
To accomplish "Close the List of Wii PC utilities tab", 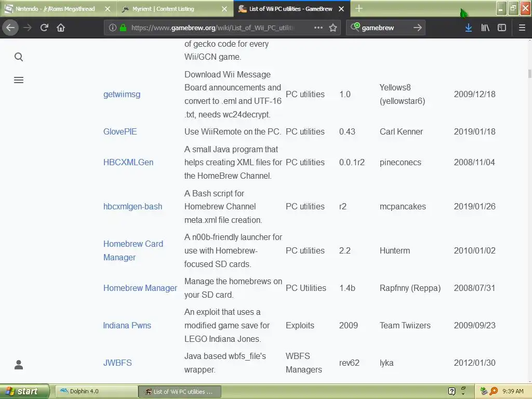I will 341,9.
